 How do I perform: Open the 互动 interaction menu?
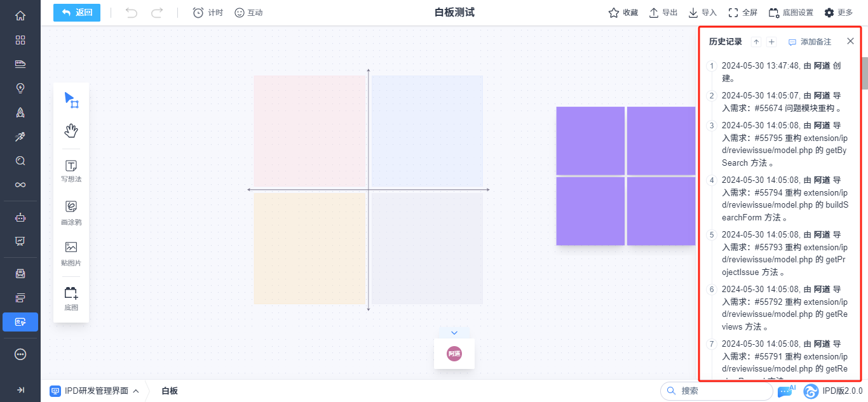(x=248, y=13)
